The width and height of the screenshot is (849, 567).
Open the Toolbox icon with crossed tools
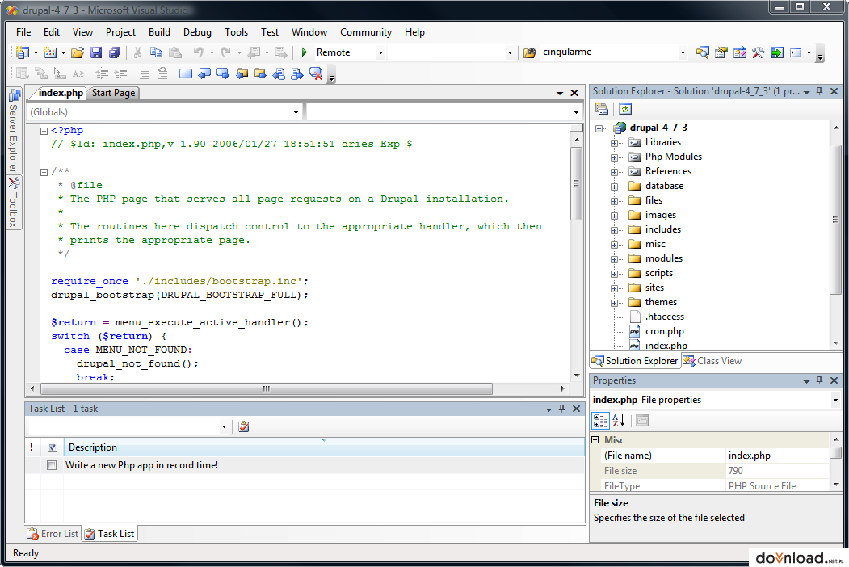(x=758, y=53)
